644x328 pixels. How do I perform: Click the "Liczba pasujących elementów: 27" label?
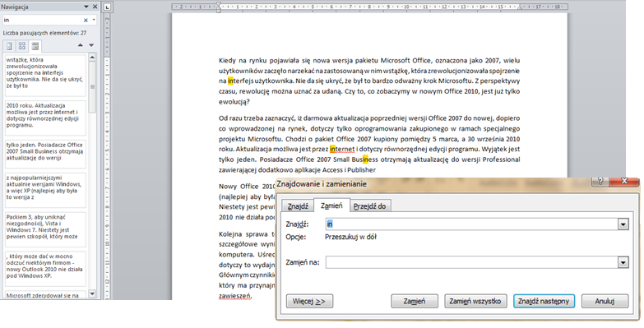(44, 33)
